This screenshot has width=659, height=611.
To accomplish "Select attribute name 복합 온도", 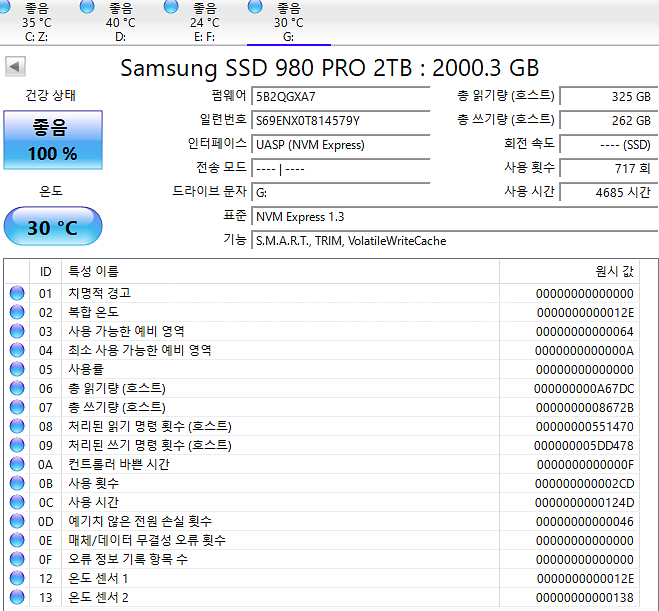I will point(93,312).
